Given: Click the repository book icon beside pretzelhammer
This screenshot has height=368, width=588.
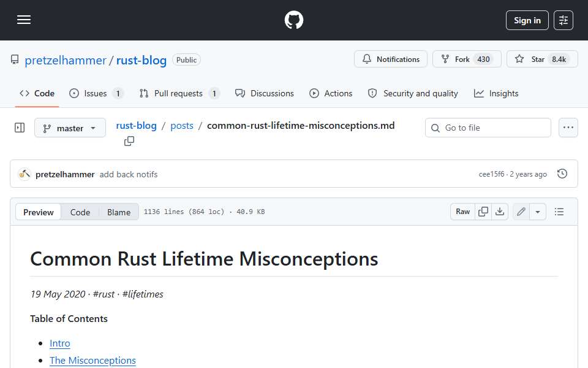Looking at the screenshot, I should coord(15,59).
